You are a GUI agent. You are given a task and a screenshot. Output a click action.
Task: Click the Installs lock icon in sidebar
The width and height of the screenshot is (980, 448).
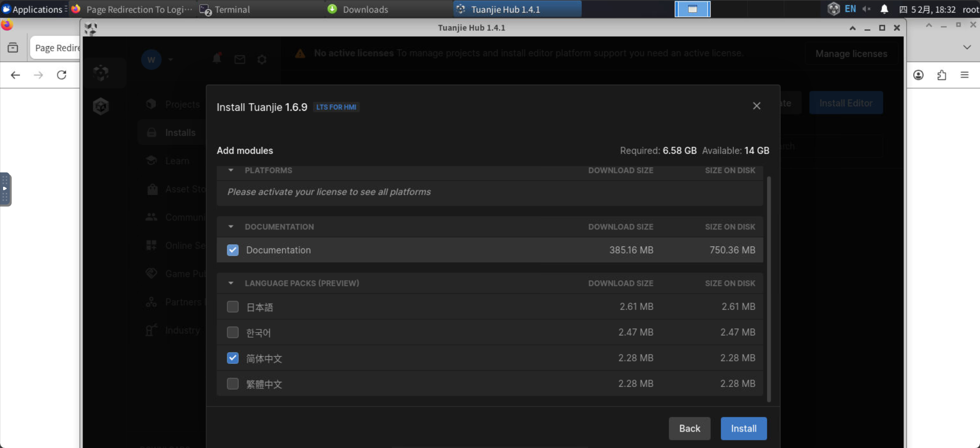(151, 132)
